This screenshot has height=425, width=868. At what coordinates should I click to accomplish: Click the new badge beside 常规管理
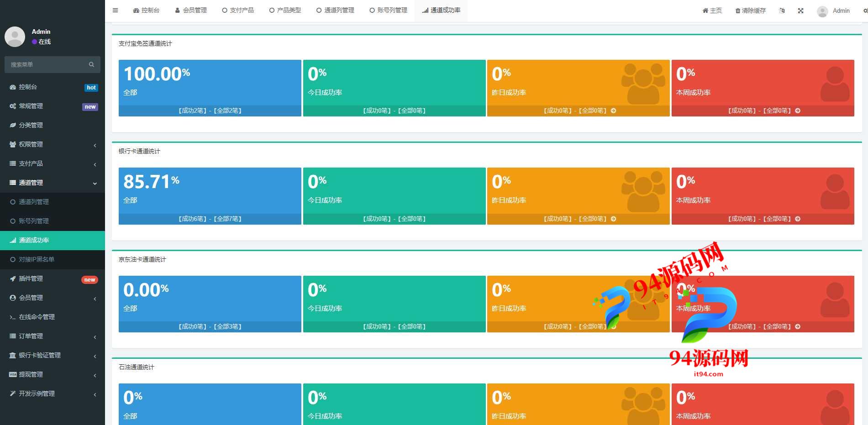coord(90,107)
